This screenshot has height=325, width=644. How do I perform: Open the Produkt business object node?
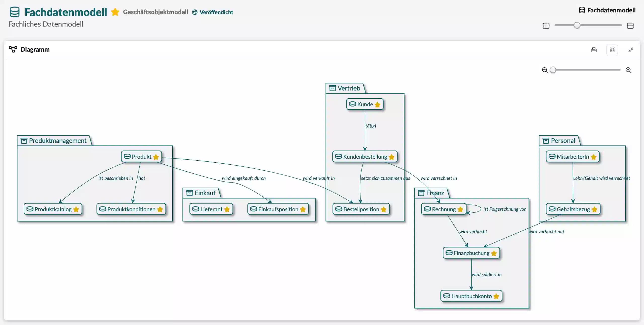(x=141, y=157)
